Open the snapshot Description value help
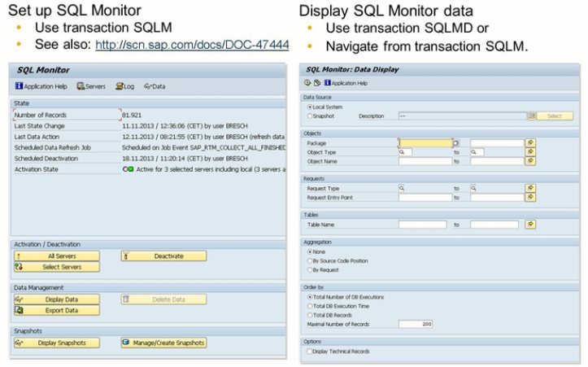Viewport: 588px width, 367px height. [x=531, y=116]
